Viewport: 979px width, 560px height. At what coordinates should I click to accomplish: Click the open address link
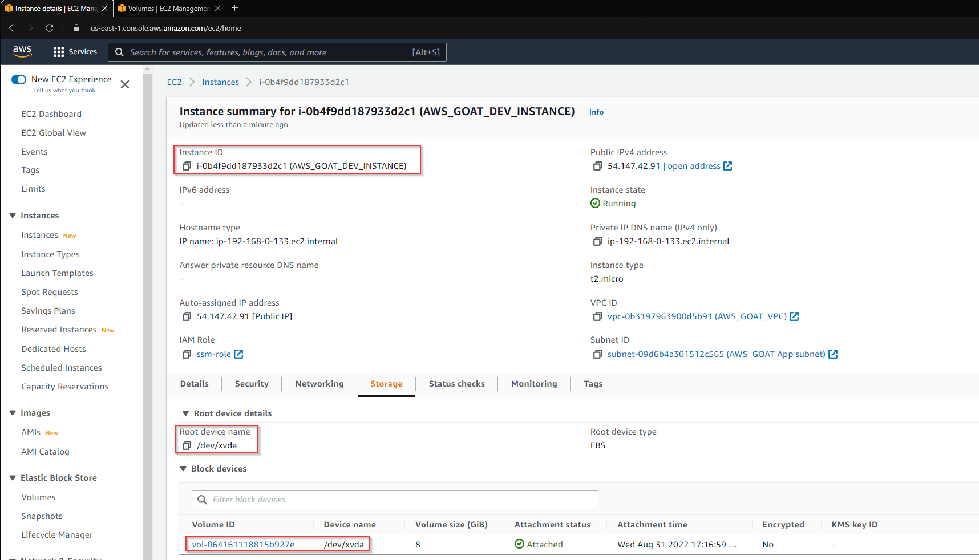pos(694,166)
